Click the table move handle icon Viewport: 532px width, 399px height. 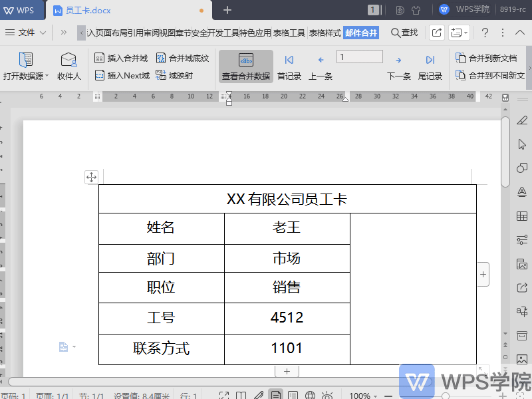91,177
